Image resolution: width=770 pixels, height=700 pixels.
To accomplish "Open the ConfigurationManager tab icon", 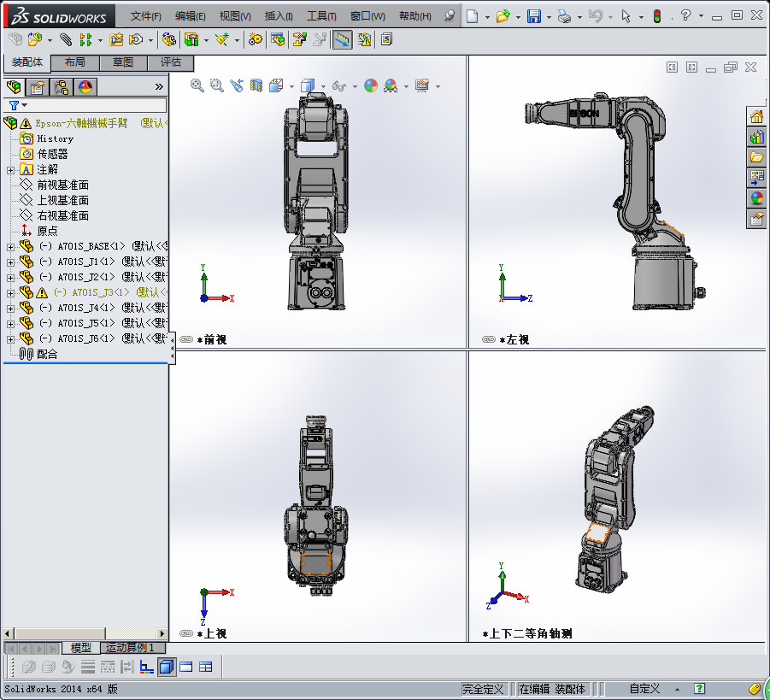I will pos(62,87).
